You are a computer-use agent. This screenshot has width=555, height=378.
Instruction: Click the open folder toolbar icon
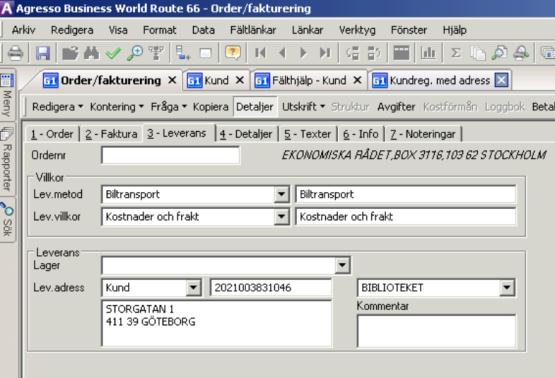point(70,53)
